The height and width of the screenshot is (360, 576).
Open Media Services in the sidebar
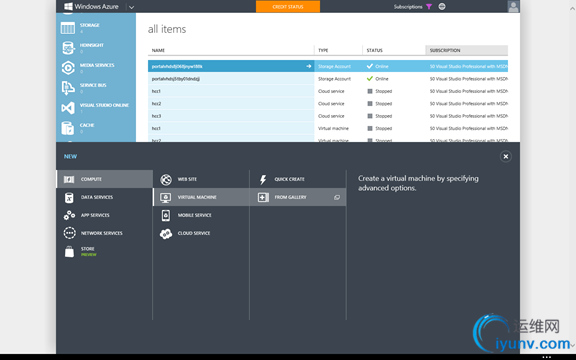96,68
